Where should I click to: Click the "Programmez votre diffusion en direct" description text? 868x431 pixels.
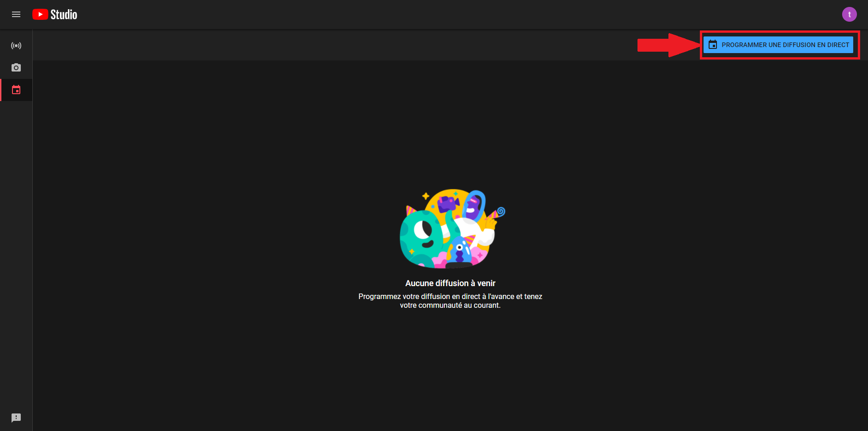[x=450, y=301]
